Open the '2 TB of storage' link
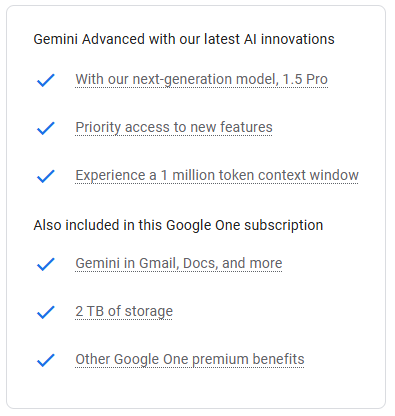The height and width of the screenshot is (416, 395). pos(124,311)
